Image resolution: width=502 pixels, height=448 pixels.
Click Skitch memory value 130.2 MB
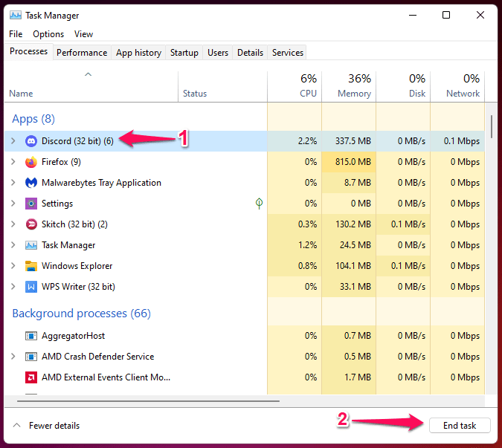pos(353,224)
